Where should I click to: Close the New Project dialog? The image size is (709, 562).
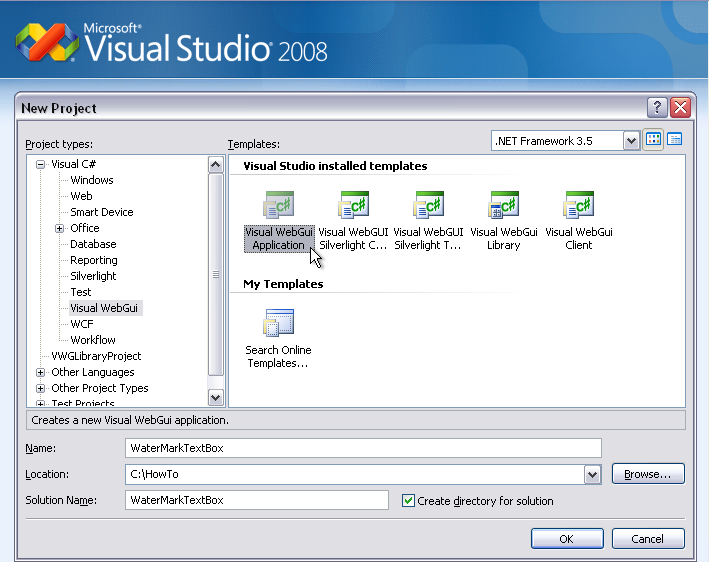(x=681, y=108)
